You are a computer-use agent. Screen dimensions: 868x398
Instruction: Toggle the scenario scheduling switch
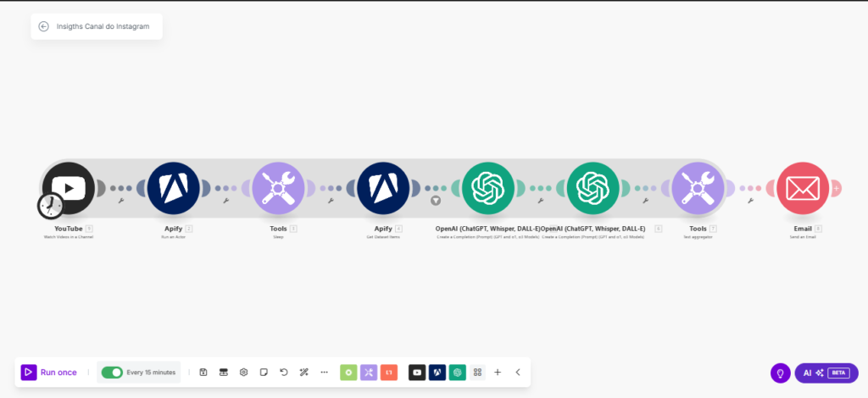click(112, 372)
